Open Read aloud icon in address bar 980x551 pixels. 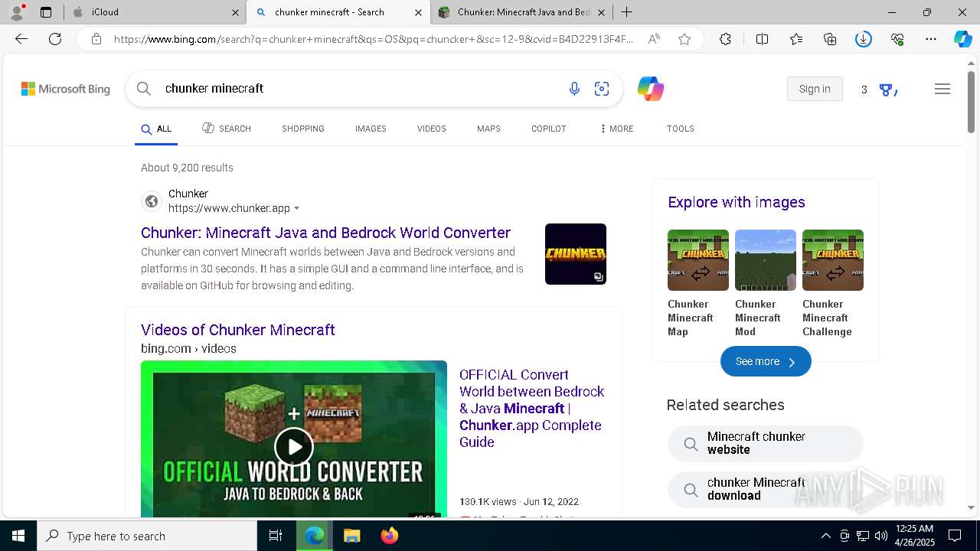point(654,39)
